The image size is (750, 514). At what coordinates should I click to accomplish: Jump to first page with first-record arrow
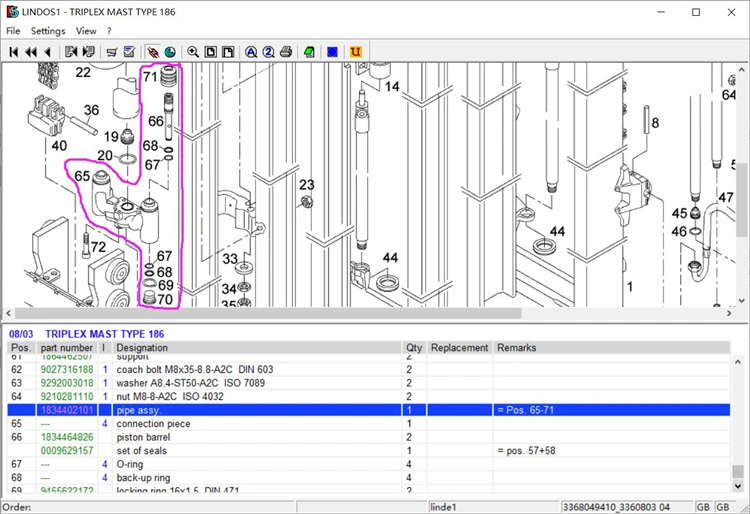tap(14, 51)
